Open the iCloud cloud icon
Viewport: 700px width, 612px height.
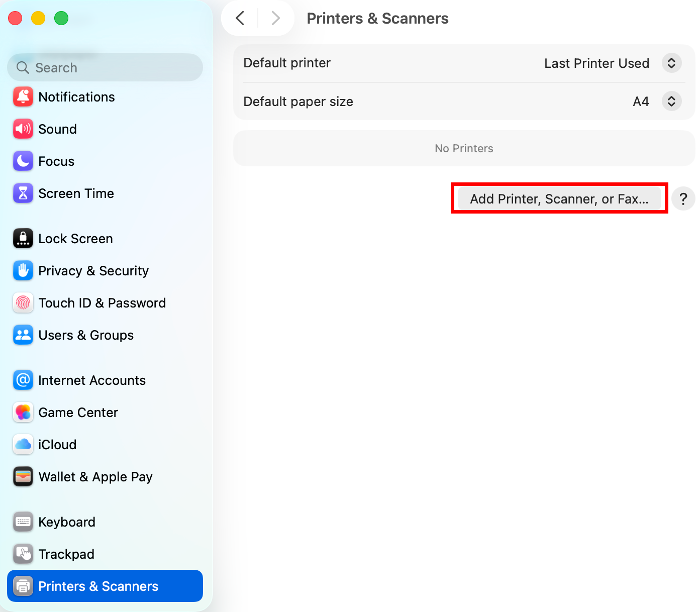click(23, 445)
